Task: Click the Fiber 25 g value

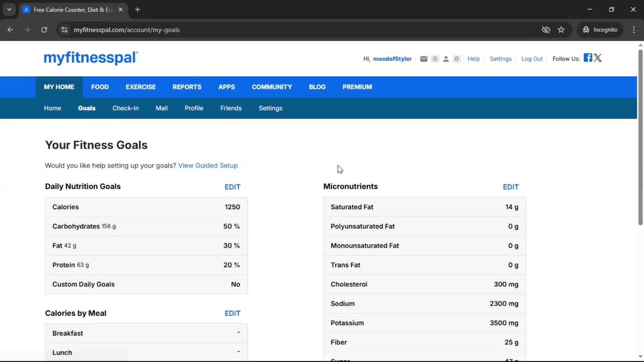Action: (511, 343)
